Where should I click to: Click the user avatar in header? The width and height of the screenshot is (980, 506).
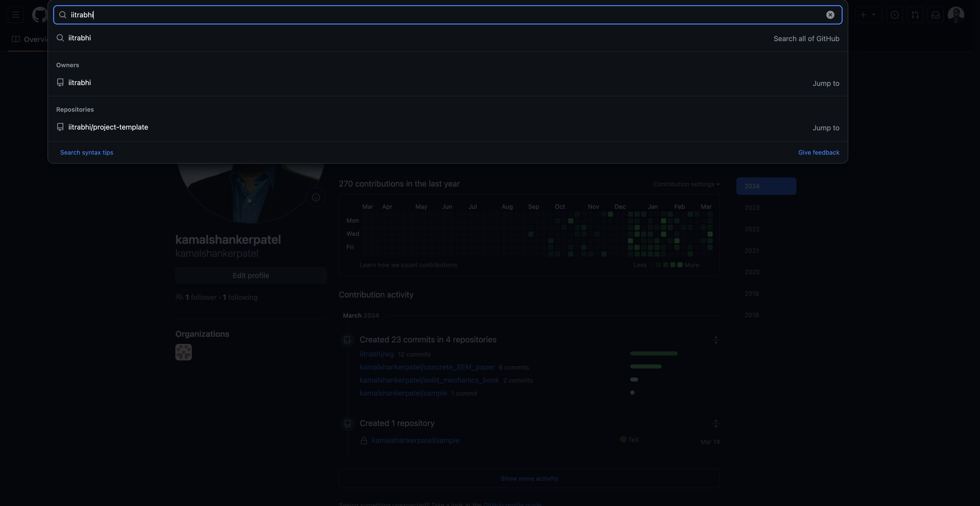pos(956,15)
